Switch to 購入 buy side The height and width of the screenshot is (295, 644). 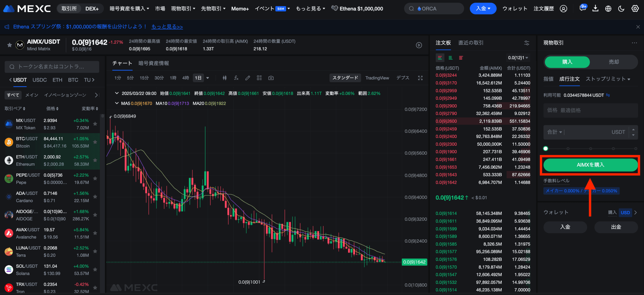pos(567,62)
